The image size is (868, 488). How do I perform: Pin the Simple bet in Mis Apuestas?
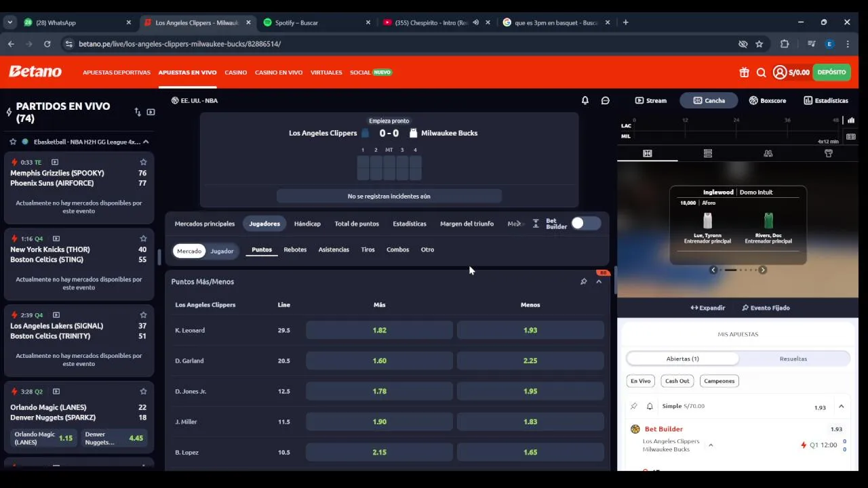click(634, 407)
